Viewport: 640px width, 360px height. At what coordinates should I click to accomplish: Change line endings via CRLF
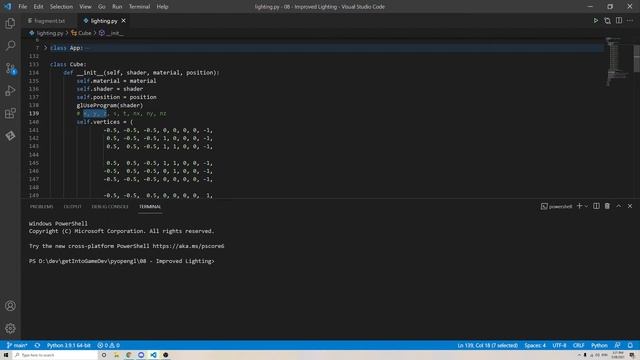click(x=578, y=345)
